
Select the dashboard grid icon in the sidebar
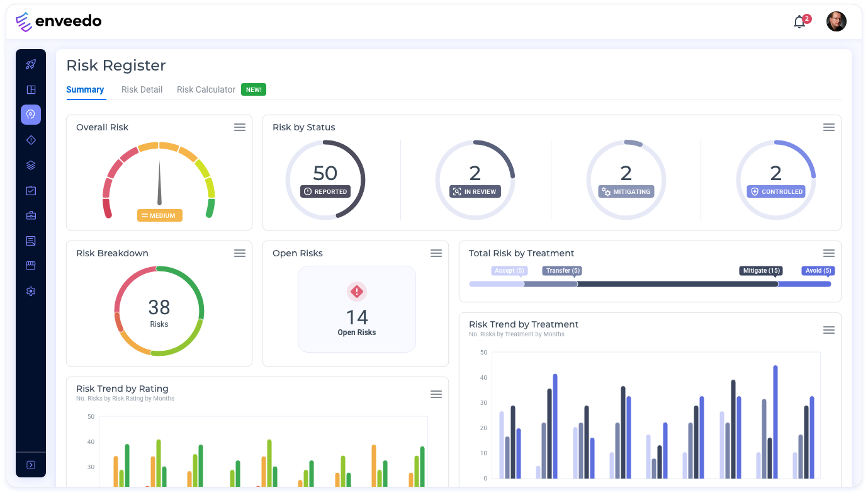[30, 89]
